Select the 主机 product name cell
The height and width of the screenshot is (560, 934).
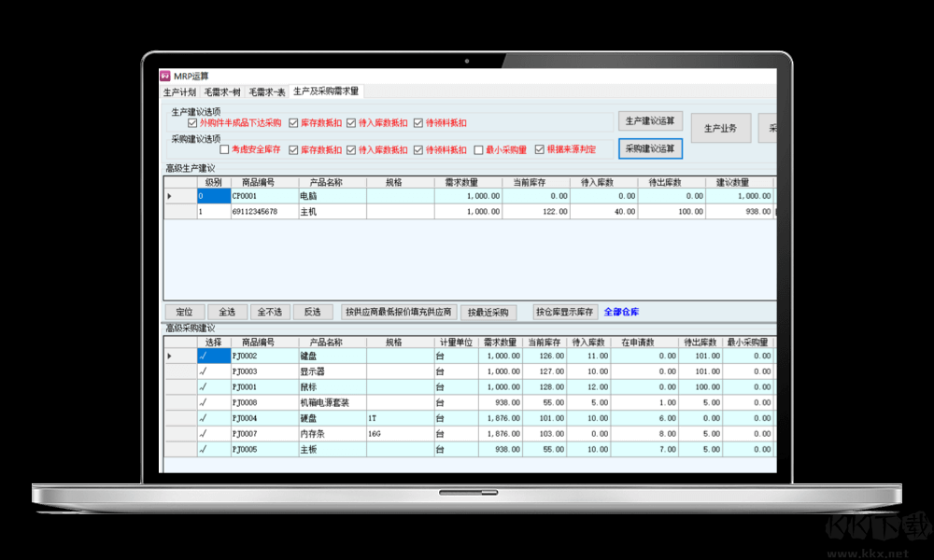[333, 211]
